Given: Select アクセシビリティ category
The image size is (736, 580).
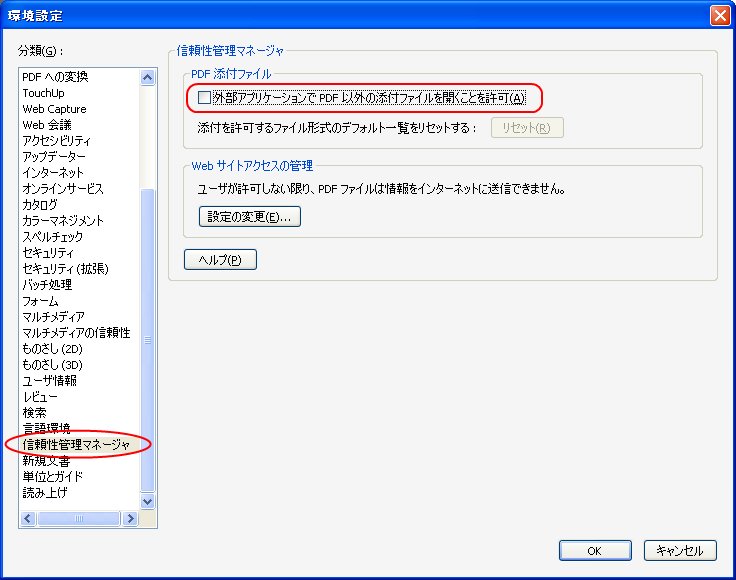Looking at the screenshot, I should (57, 141).
